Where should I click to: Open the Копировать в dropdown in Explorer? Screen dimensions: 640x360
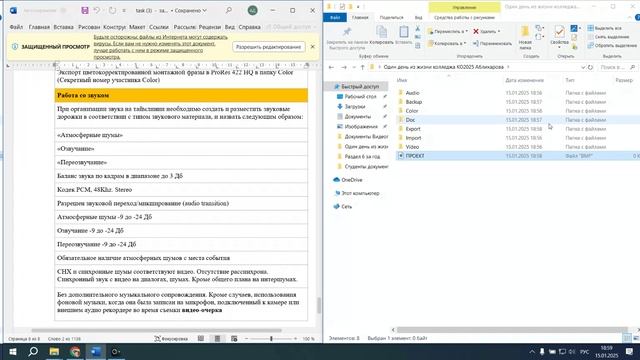tap(447, 43)
